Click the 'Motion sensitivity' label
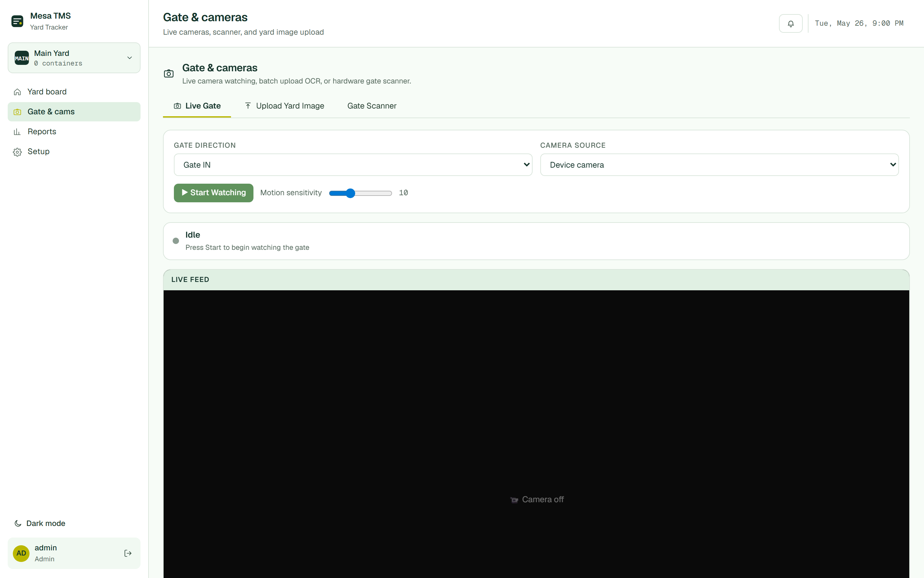Viewport: 924px width, 578px height. (291, 193)
